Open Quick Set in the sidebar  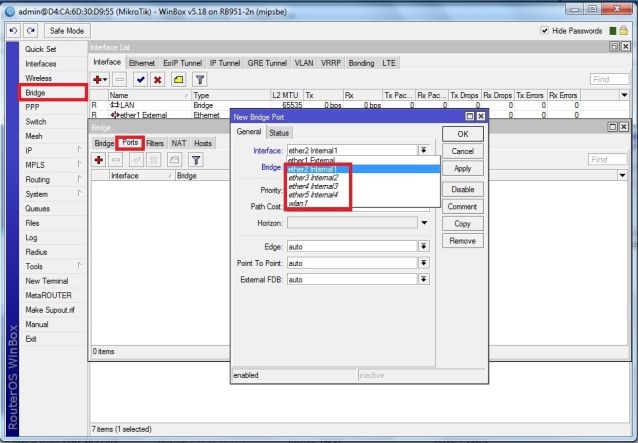click(52, 49)
